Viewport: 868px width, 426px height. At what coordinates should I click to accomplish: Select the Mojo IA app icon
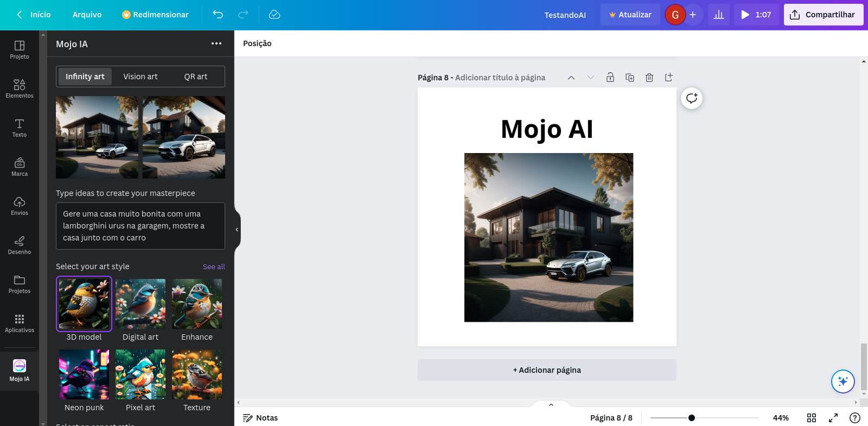[x=20, y=371]
